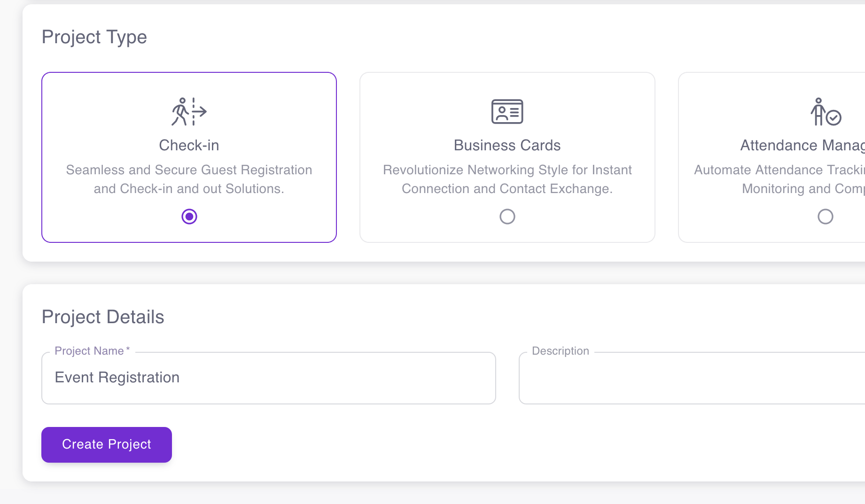Select the Check-in project type card
Viewport: 865px width, 504px height.
tap(189, 157)
